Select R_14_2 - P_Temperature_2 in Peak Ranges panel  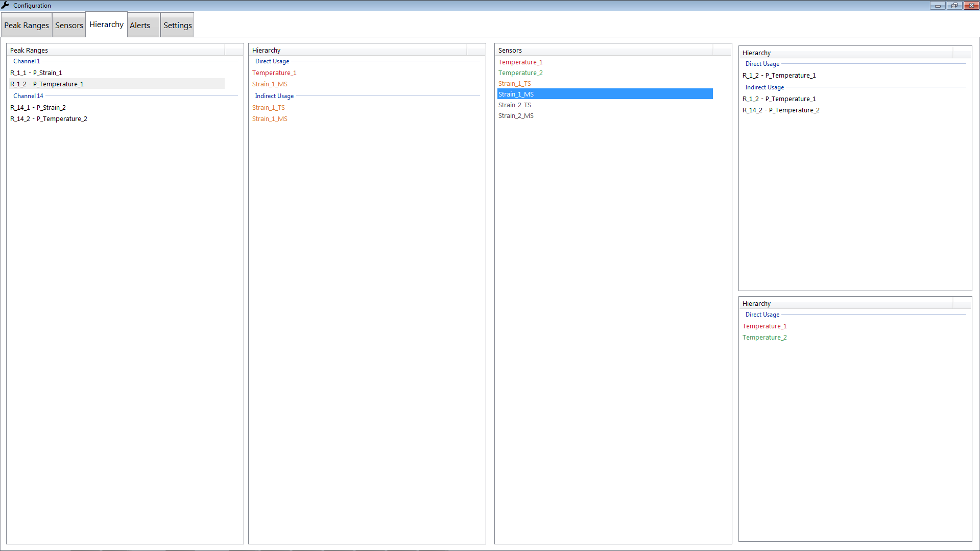click(x=49, y=119)
